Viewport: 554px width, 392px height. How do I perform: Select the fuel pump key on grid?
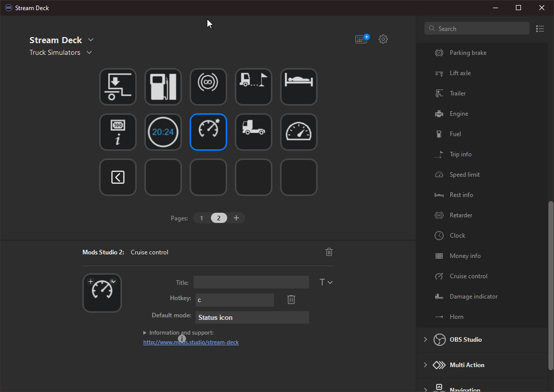(x=163, y=87)
